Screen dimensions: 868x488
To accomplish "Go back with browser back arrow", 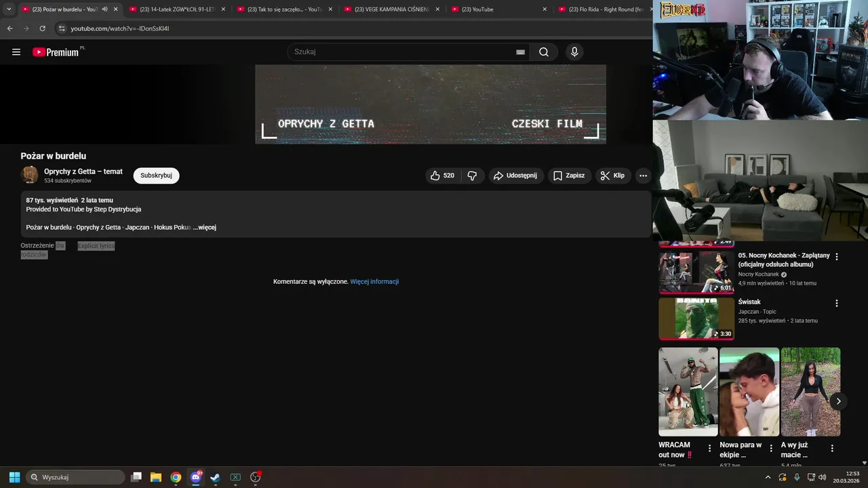I will click(9, 28).
